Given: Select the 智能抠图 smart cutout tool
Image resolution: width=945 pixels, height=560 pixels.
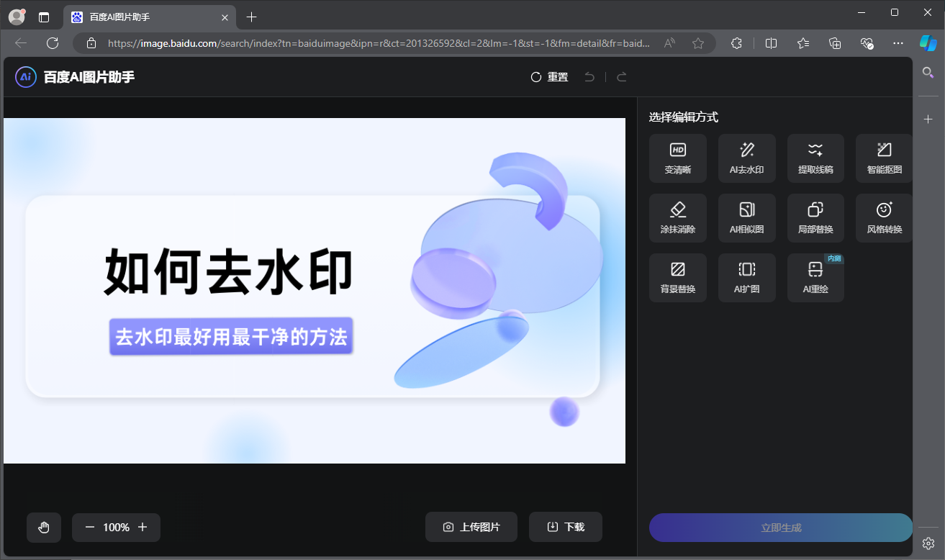Looking at the screenshot, I should tap(883, 158).
